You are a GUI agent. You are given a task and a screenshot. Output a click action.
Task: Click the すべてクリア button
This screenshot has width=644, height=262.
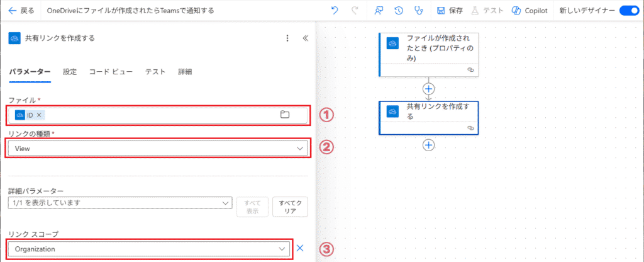(290, 207)
